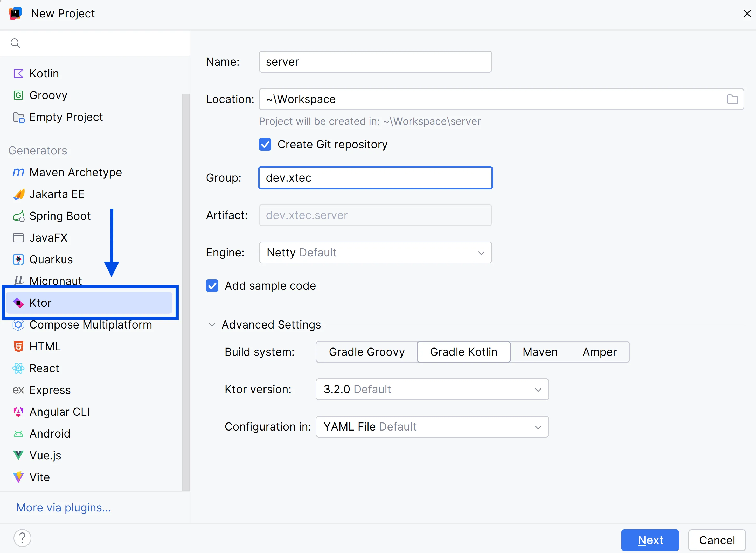Screen dimensions: 756x553
Task: Click the Kotlin project type icon
Action: click(x=18, y=73)
